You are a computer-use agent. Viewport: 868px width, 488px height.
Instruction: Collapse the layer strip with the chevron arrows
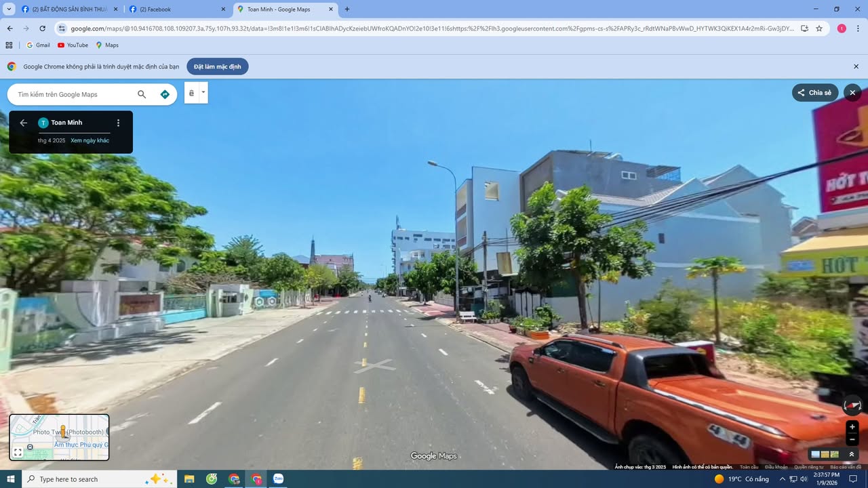(852, 454)
